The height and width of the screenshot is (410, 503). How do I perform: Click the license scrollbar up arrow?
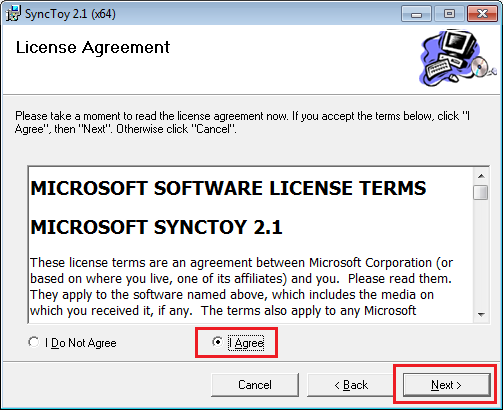point(481,176)
